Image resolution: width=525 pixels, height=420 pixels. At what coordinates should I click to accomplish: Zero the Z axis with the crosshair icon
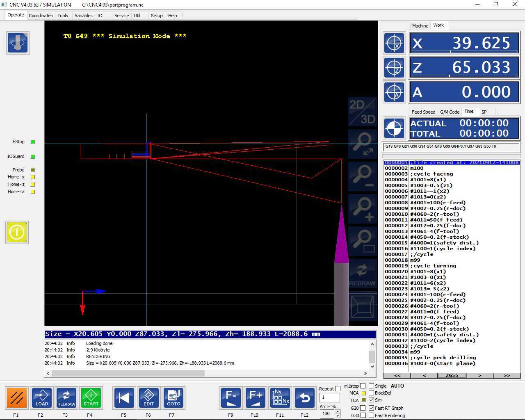(x=394, y=67)
